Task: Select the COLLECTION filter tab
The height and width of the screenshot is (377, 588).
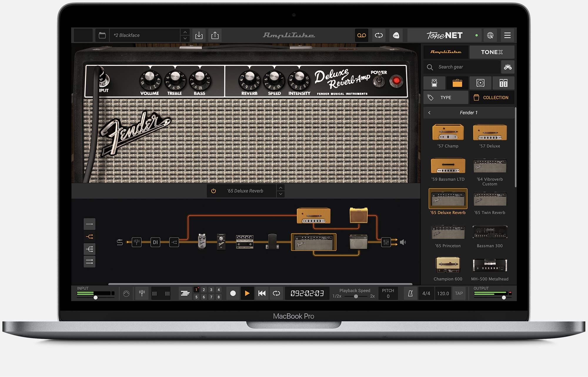Action: click(x=492, y=98)
